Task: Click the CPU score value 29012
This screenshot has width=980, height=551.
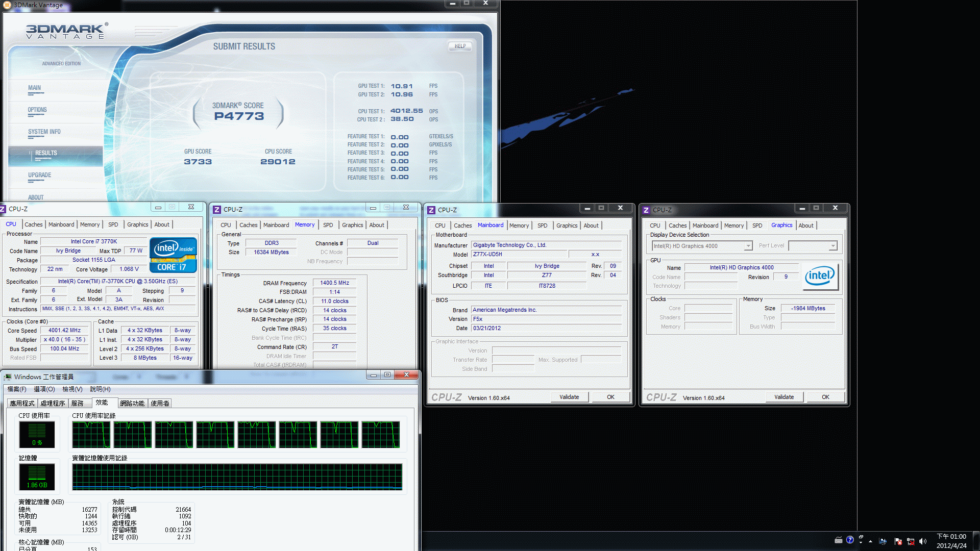Action: click(x=278, y=162)
